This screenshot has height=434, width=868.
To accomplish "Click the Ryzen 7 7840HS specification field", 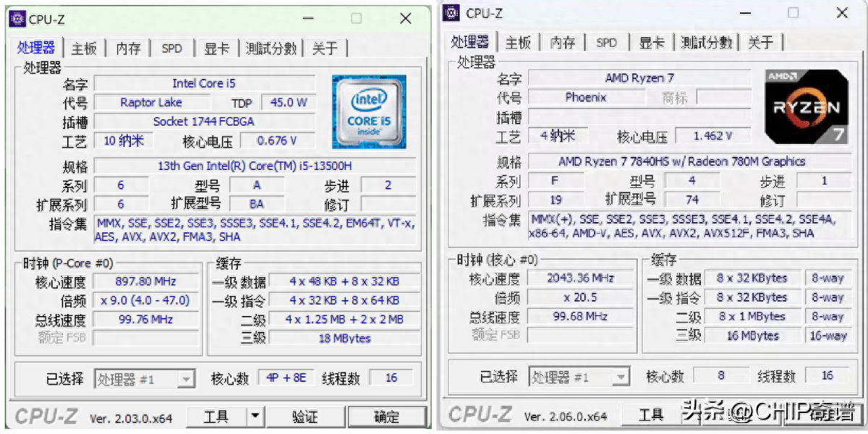I will click(689, 161).
